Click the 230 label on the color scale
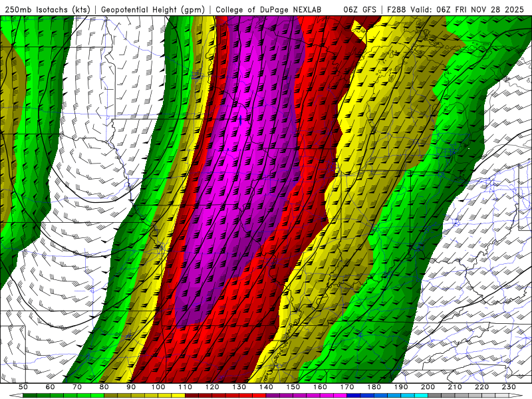Screen dimensions: 532x399 point(509,387)
